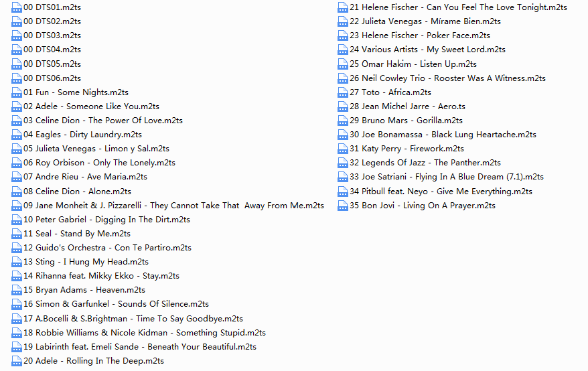Select 24 Various Artists - My Sweet Lord.m2ts

[427, 50]
